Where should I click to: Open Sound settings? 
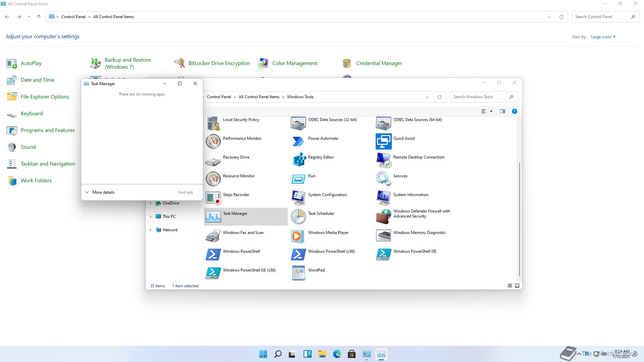21,147
